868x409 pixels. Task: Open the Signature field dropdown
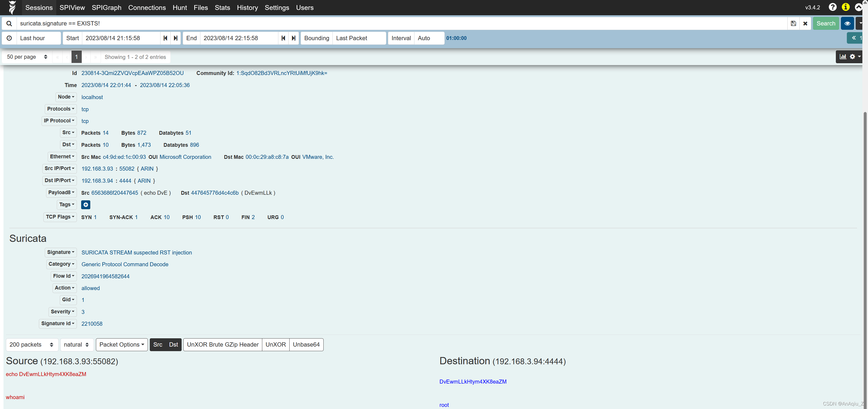coord(61,252)
